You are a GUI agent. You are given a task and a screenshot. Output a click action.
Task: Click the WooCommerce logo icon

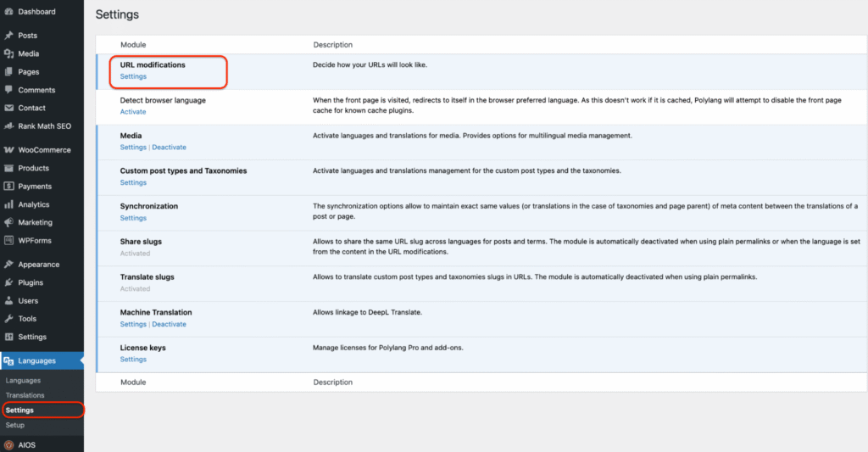point(8,150)
